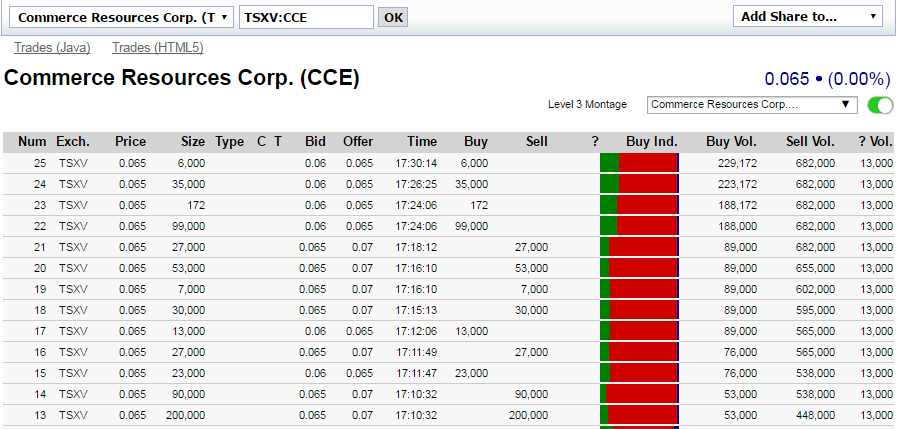Sort by the Price column header

pyautogui.click(x=130, y=142)
